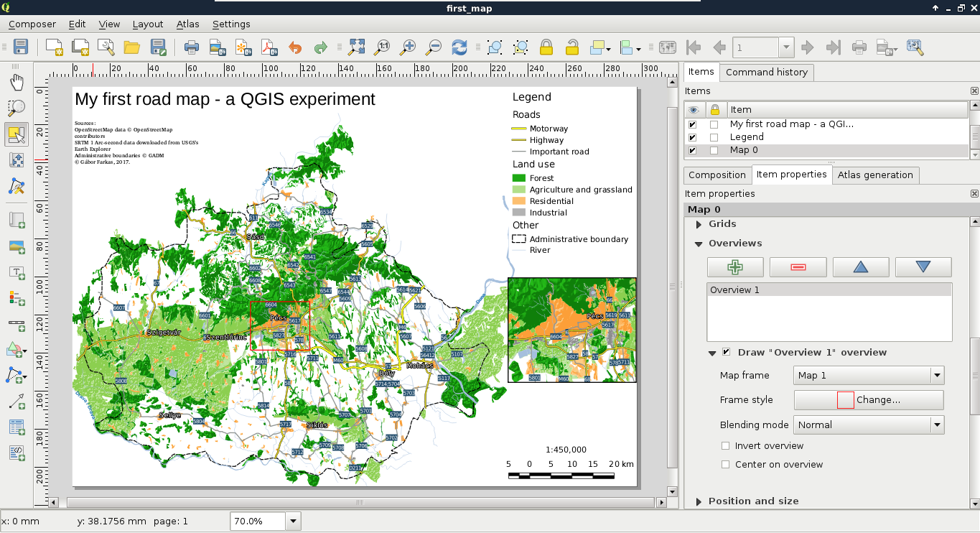Add a new overview with green plus

734,267
